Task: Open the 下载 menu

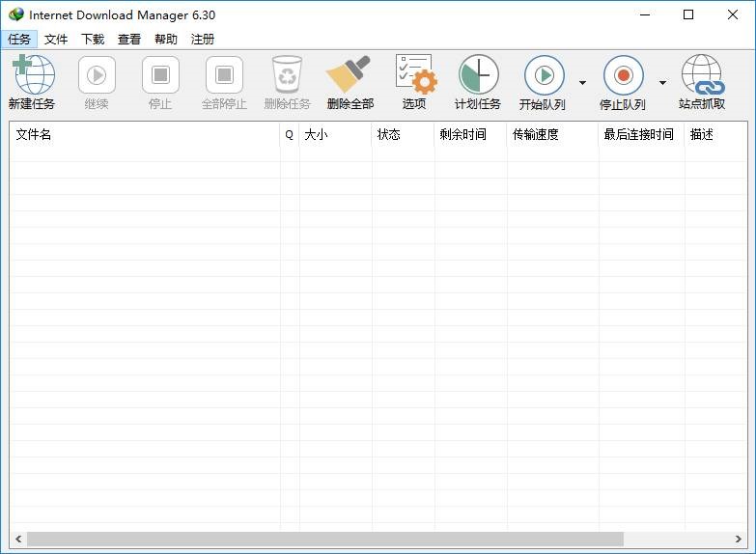Action: 93,39
